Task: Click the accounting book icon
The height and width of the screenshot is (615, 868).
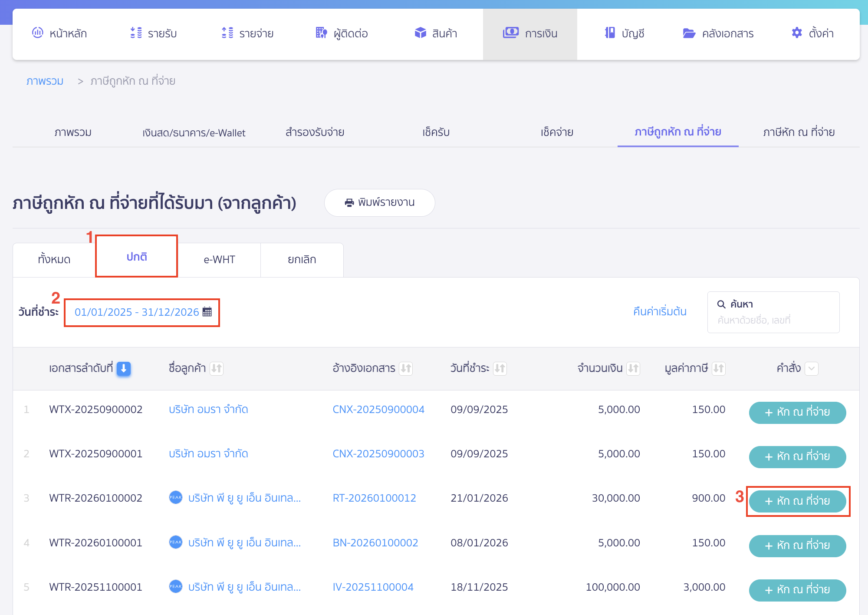Action: pos(610,33)
